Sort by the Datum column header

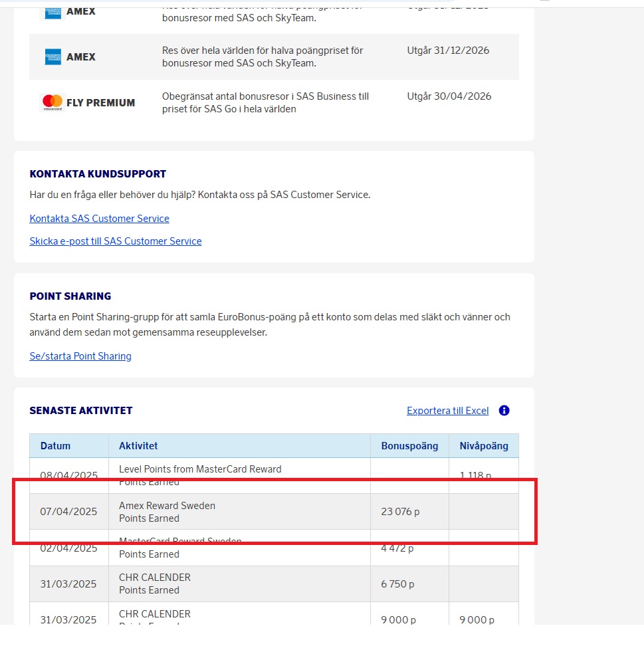point(55,446)
